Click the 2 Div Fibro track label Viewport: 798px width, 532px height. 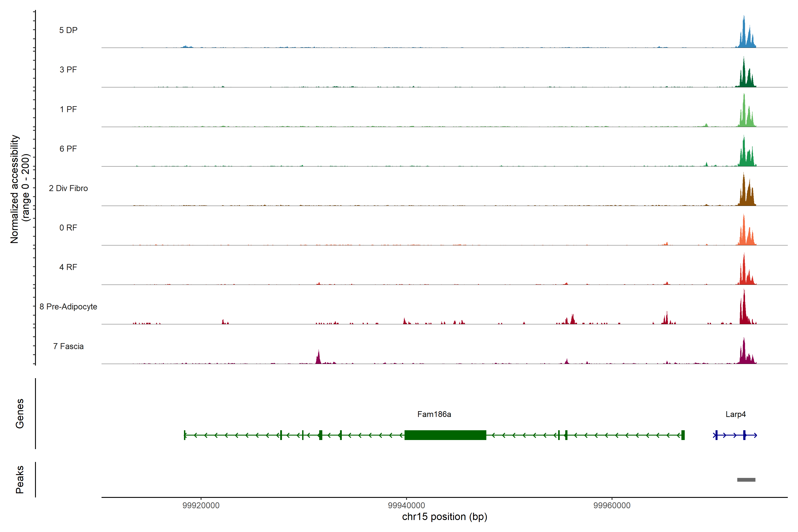[x=68, y=188]
